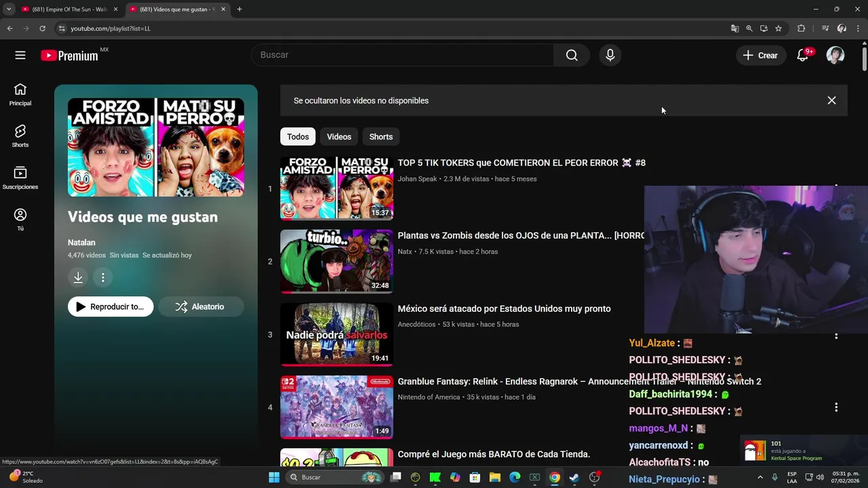Open options menu for Granblue Fantasy video
The image size is (868, 488).
836,407
